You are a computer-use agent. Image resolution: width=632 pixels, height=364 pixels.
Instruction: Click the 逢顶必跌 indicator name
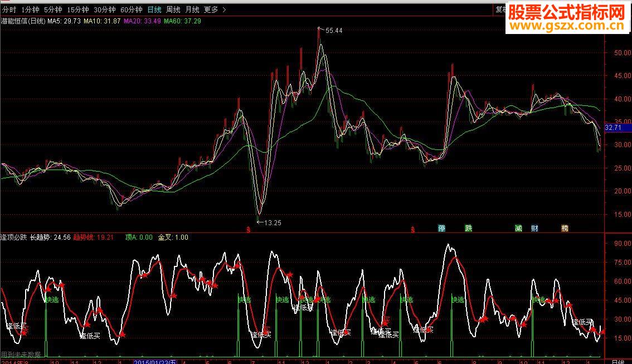pyautogui.click(x=14, y=237)
